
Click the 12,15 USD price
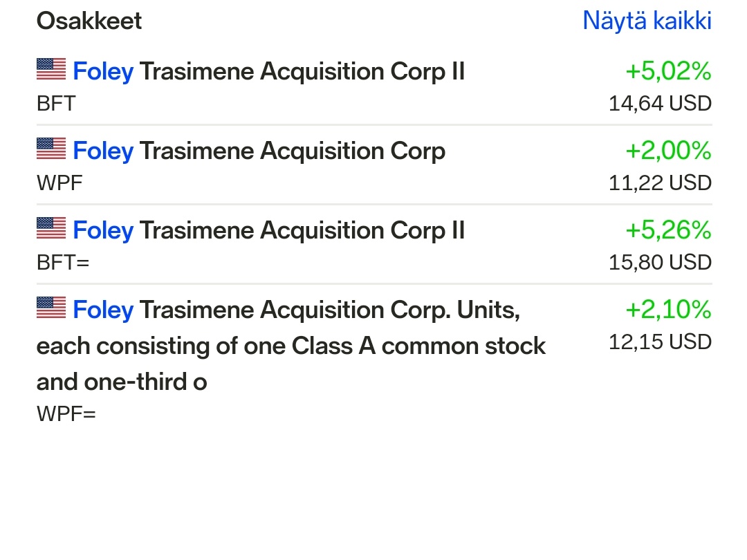pyautogui.click(x=660, y=342)
